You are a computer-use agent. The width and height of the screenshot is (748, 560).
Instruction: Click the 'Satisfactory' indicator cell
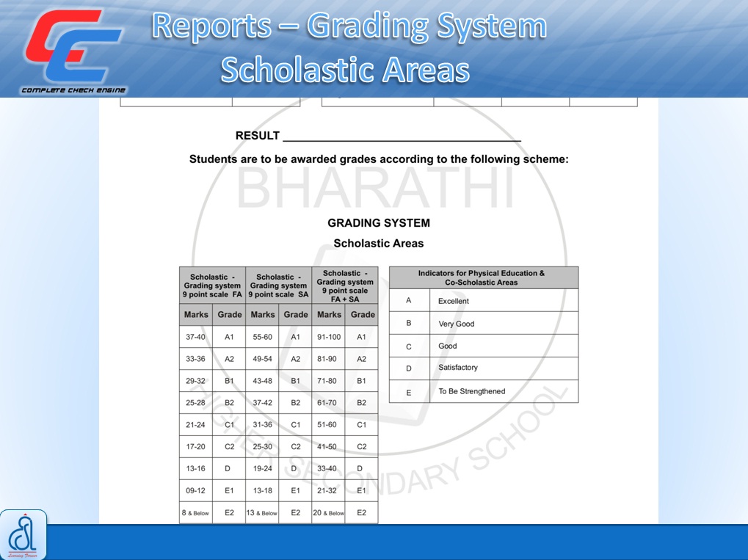pyautogui.click(x=504, y=368)
